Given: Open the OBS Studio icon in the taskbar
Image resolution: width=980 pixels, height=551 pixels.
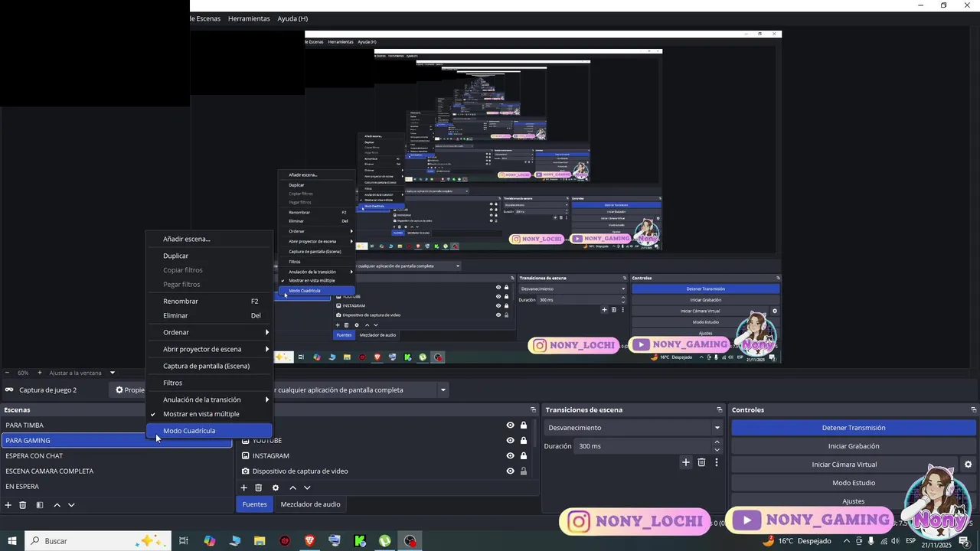Looking at the screenshot, I should pos(411,541).
